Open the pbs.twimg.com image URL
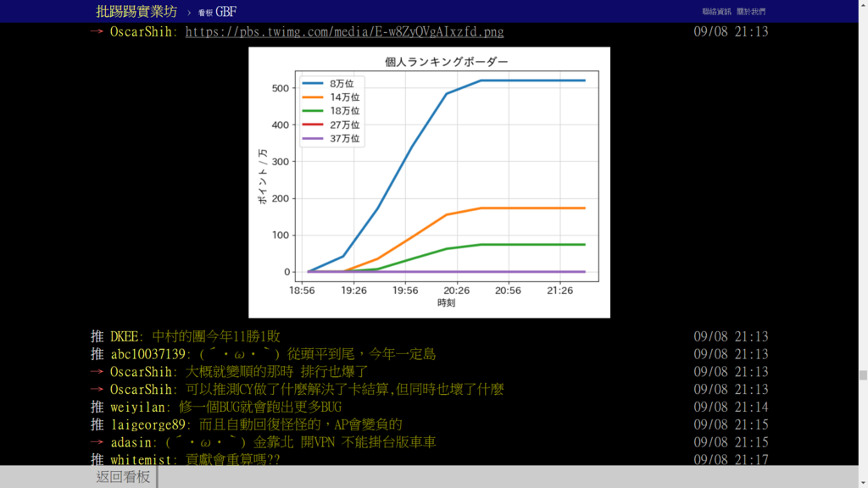 coord(344,31)
